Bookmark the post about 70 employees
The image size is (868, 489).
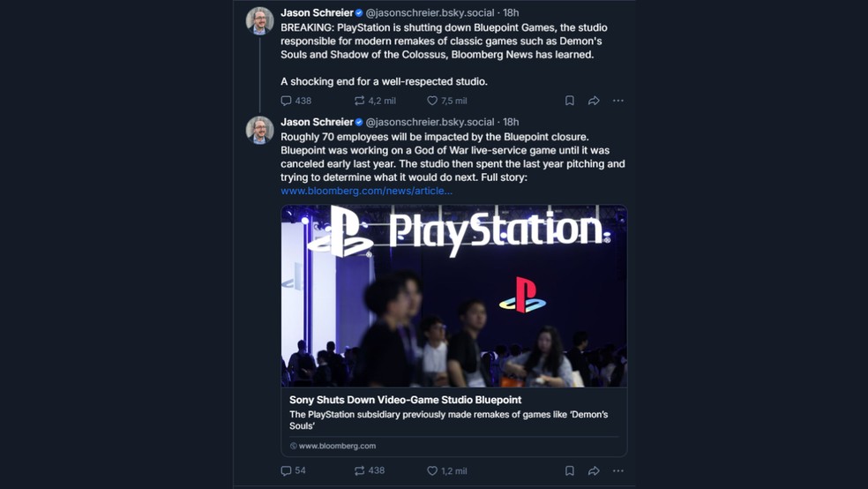[x=570, y=470]
